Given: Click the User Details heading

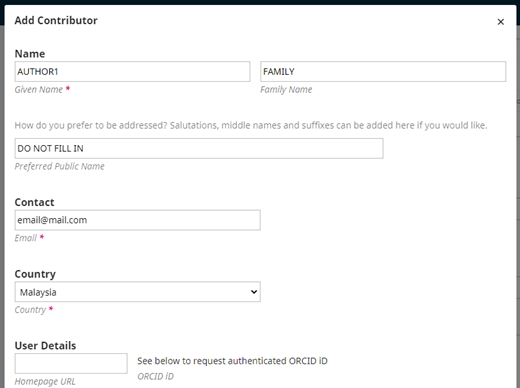Looking at the screenshot, I should 45,346.
